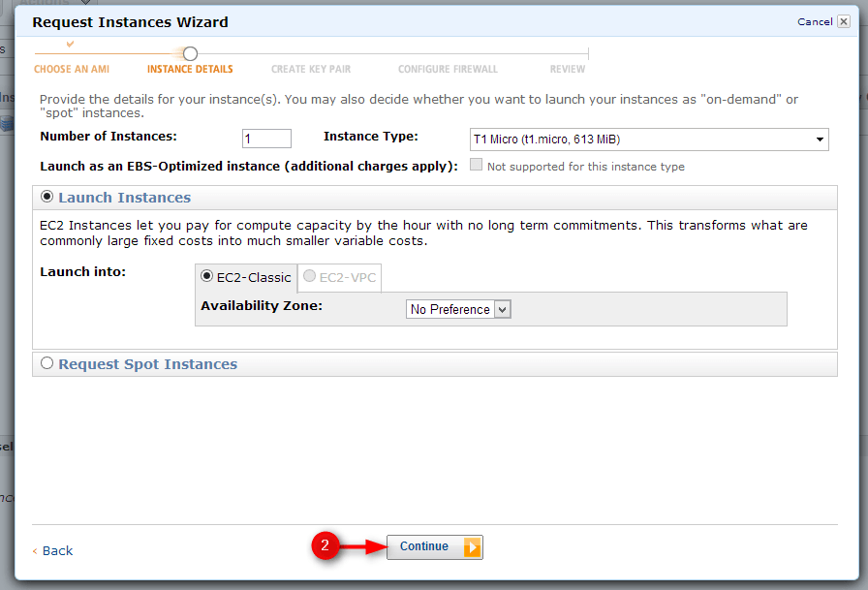Click the 'Launch into:' label
Screen dimensions: 868x590
[x=83, y=272]
